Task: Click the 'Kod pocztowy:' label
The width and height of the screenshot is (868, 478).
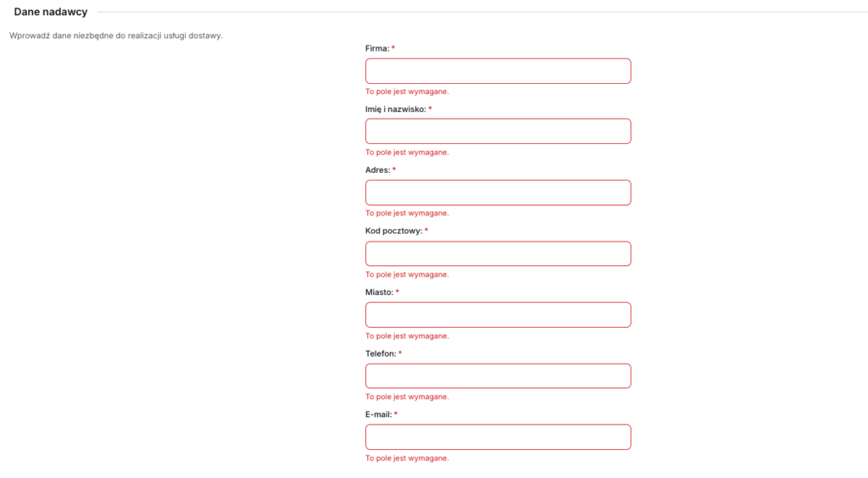Action: click(x=393, y=231)
